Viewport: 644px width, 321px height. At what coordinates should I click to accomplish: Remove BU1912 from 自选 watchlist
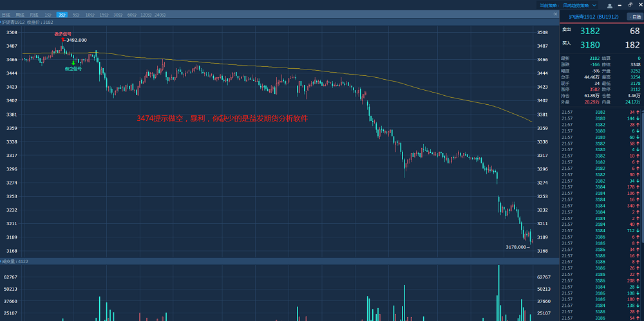point(634,16)
